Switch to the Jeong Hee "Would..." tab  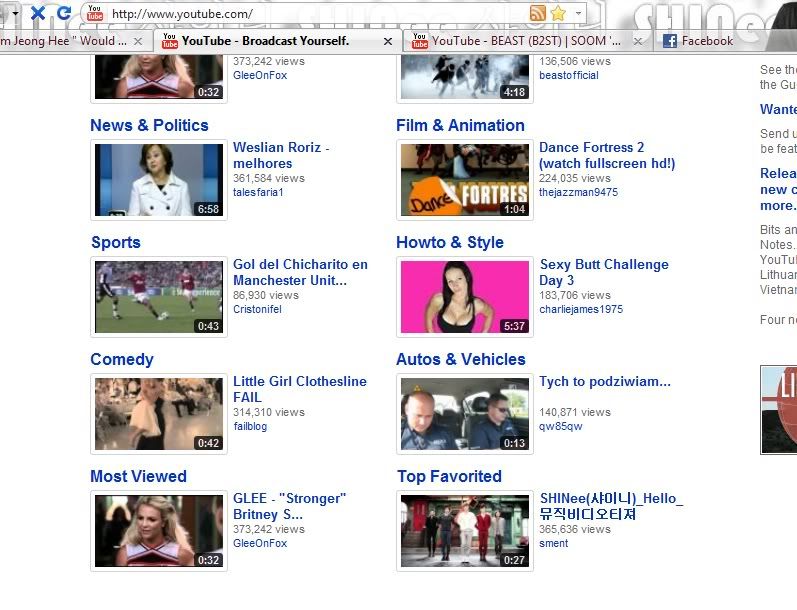(64, 41)
